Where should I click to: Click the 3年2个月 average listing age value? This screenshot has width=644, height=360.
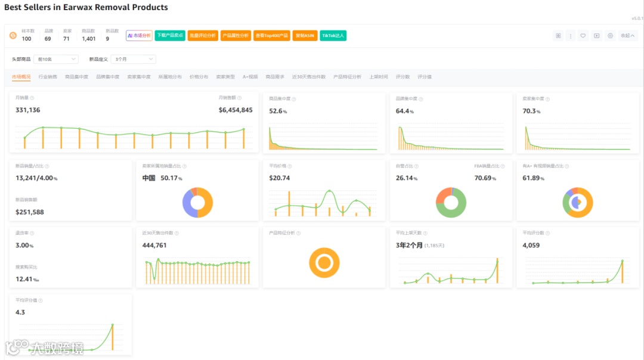(409, 246)
